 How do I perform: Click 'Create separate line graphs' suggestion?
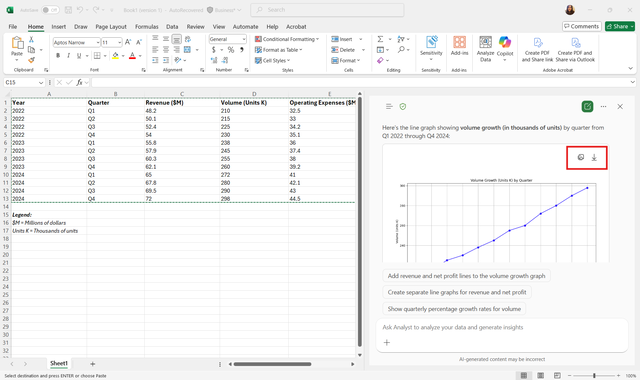[457, 292]
